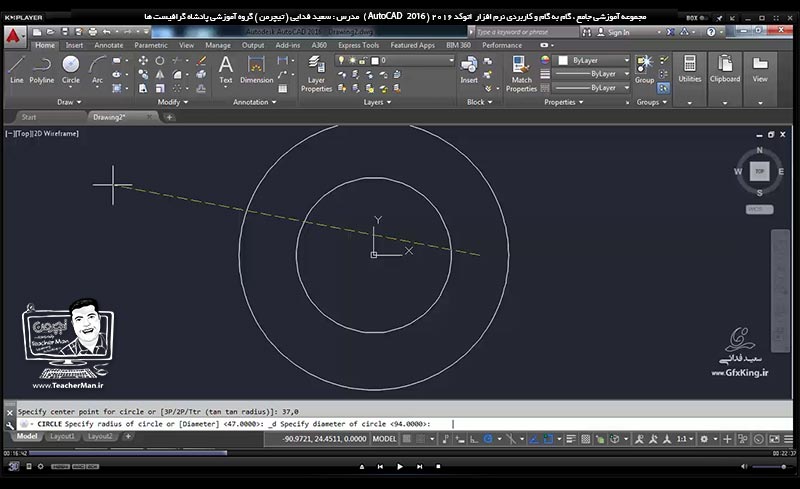Viewport: 800px width, 489px height.
Task: Click the MODEL space button in status bar
Action: (x=384, y=438)
